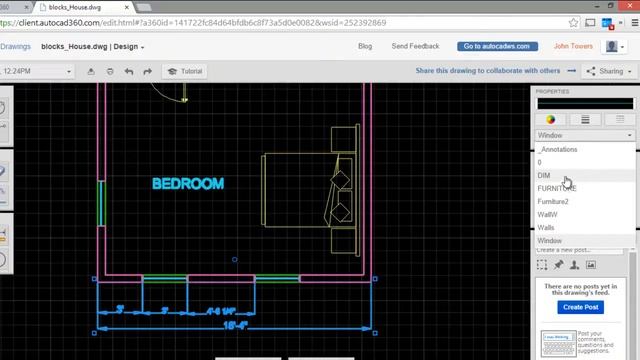Screen dimensions: 640x360
Task: Open the Blog link
Action: (365, 46)
